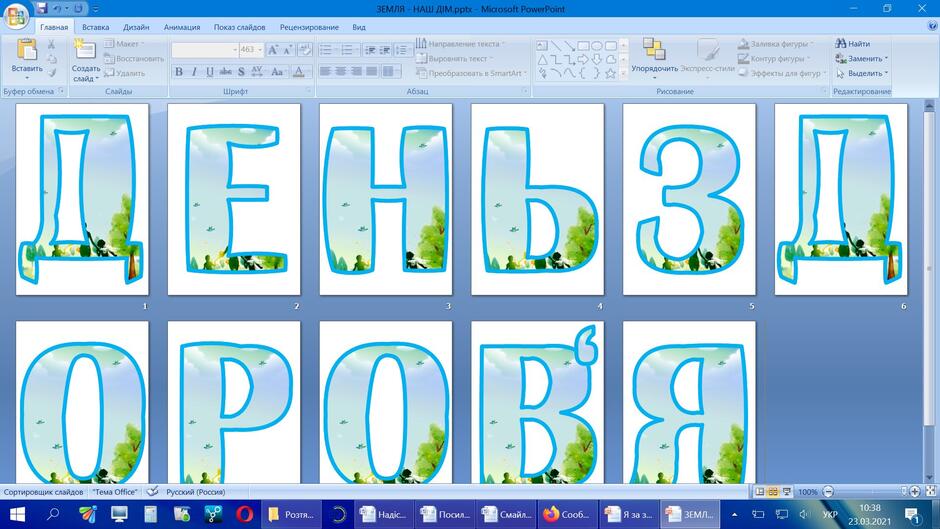Open the Рецензирование tab
This screenshot has height=529, width=940.
pos(309,27)
